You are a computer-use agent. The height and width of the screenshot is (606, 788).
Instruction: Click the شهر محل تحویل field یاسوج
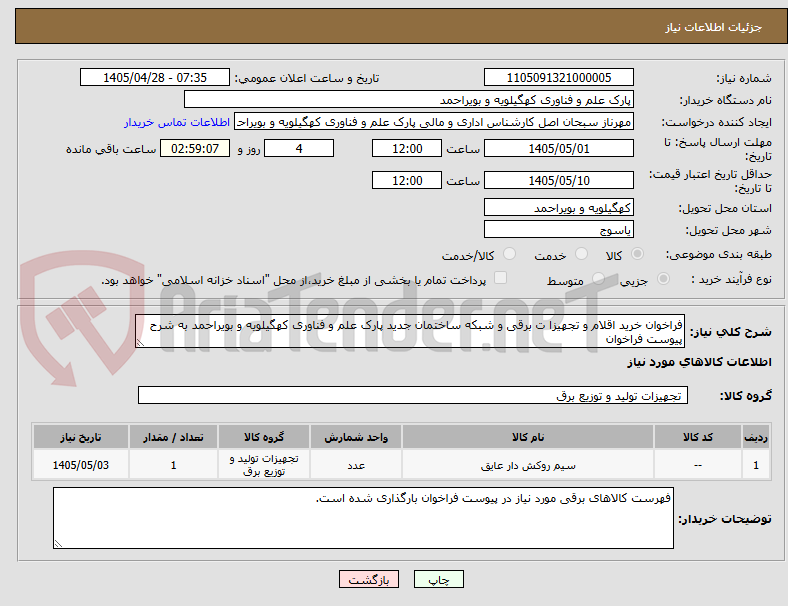[x=559, y=229]
